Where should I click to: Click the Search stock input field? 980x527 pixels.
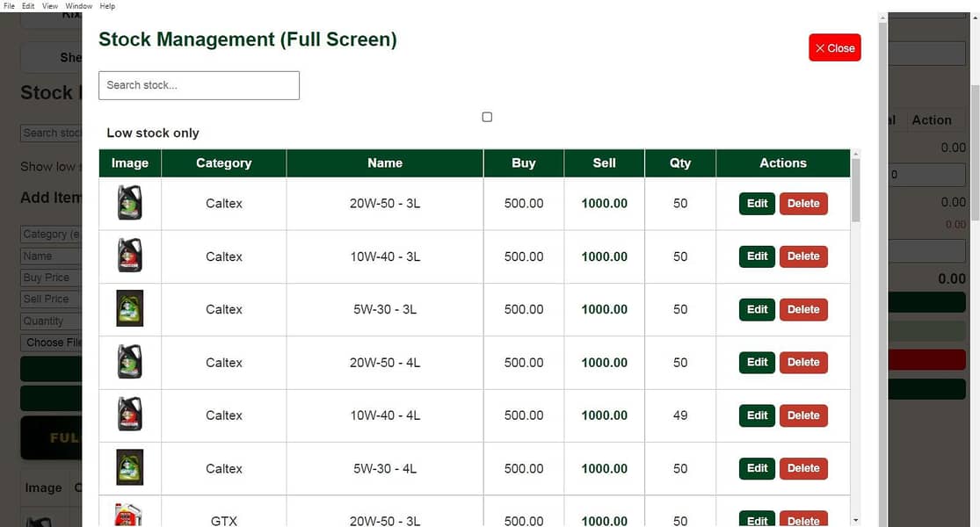click(199, 85)
